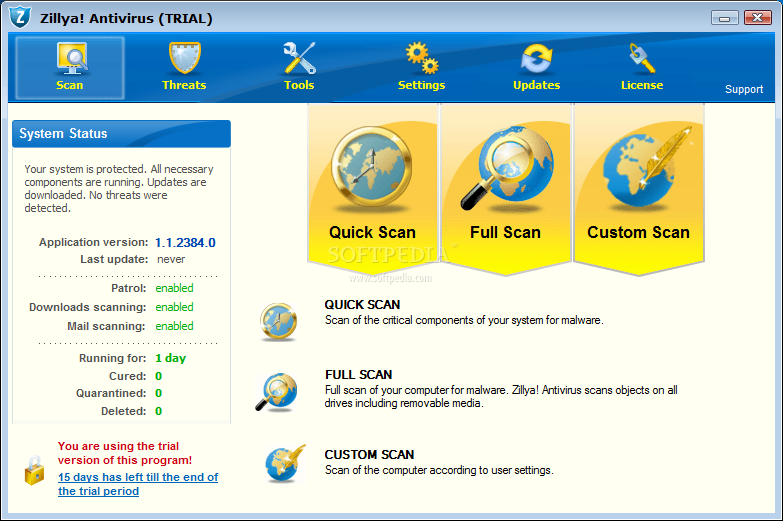The image size is (783, 521).
Task: Click the Mail scanning enabled status
Action: [x=174, y=326]
